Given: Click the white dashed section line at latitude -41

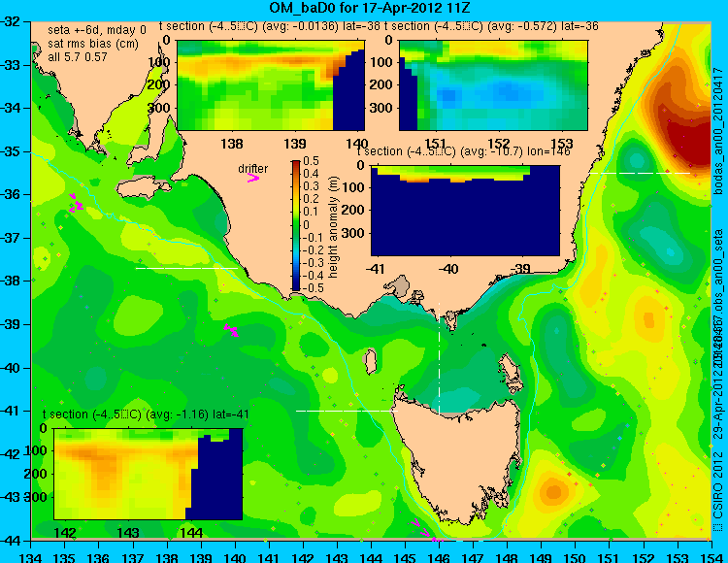Looking at the screenshot, I should point(347,411).
